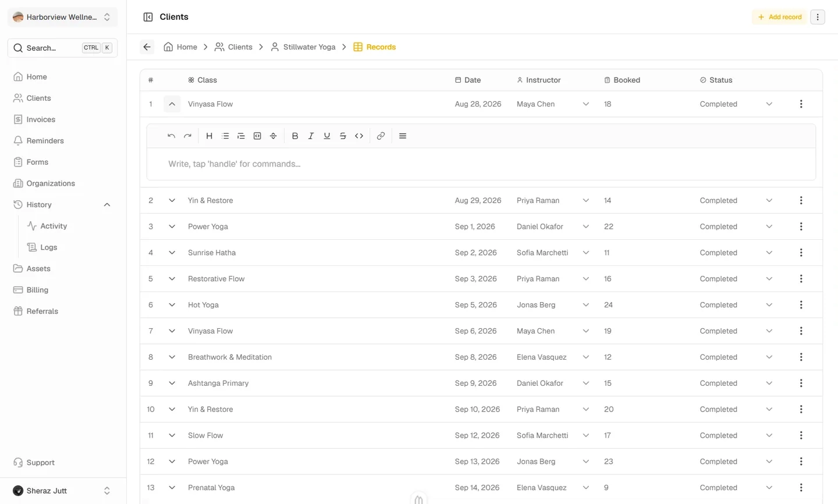Expand row 13 Prenatal Yoga
Image resolution: width=838 pixels, height=504 pixels.
[172, 488]
